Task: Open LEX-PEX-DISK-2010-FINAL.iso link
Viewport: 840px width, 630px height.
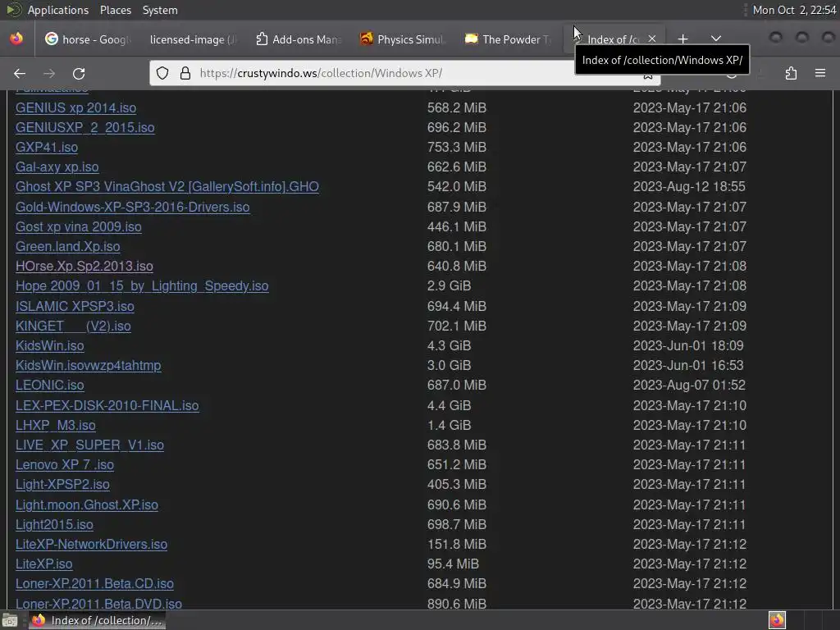Action: 107,405
